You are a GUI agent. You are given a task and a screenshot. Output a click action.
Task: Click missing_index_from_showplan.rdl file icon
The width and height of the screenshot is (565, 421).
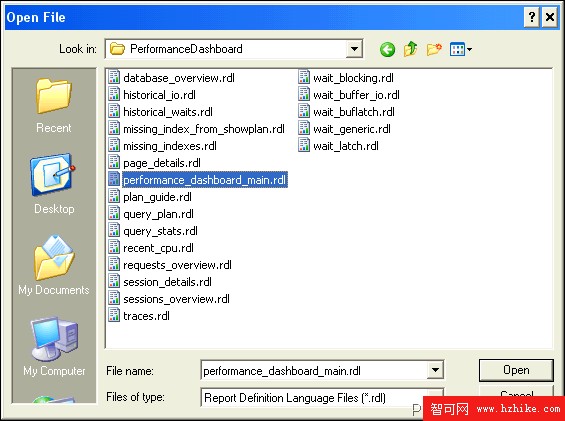point(114,128)
